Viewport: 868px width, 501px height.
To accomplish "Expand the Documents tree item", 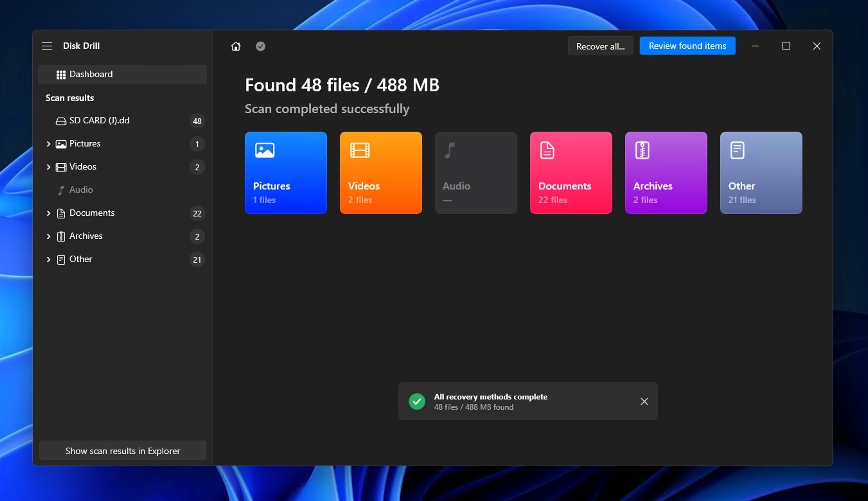I will point(49,213).
